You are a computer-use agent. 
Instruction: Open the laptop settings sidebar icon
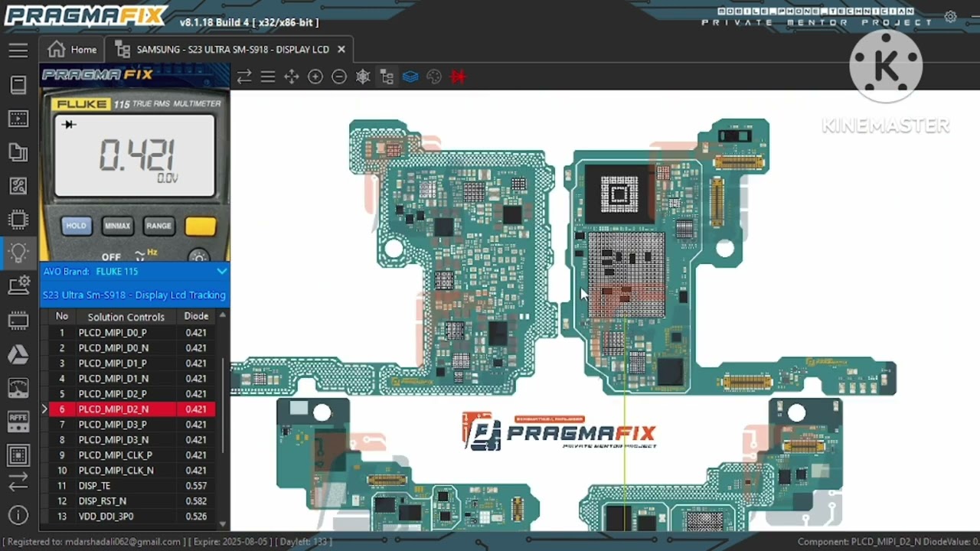click(18, 286)
